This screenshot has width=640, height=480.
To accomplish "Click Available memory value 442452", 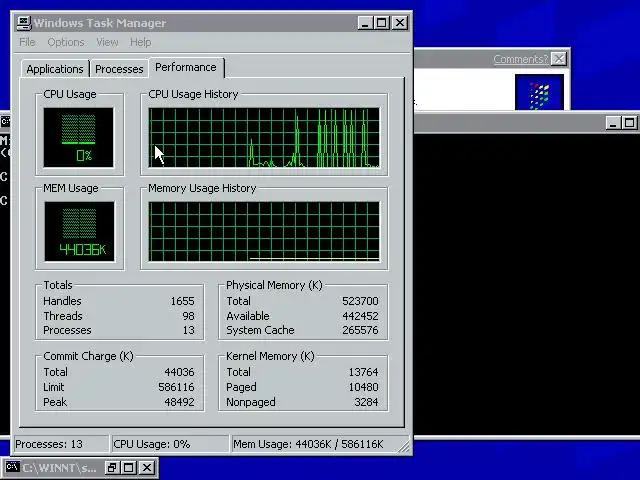I will 360,316.
